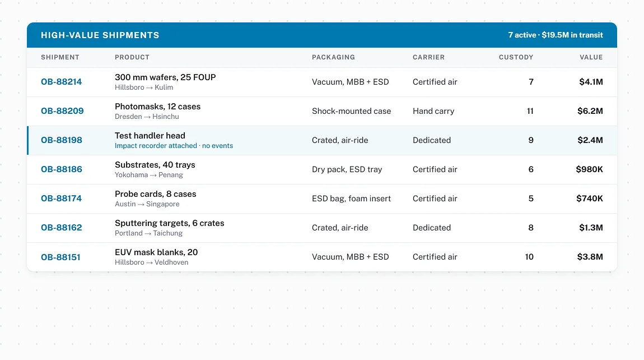The image size is (644, 360).
Task: Click the $980K value
Action: click(x=589, y=169)
